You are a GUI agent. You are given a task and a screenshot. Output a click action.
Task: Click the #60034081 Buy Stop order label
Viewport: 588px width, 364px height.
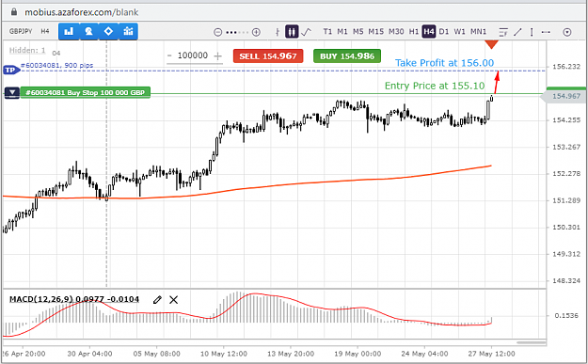coord(86,92)
